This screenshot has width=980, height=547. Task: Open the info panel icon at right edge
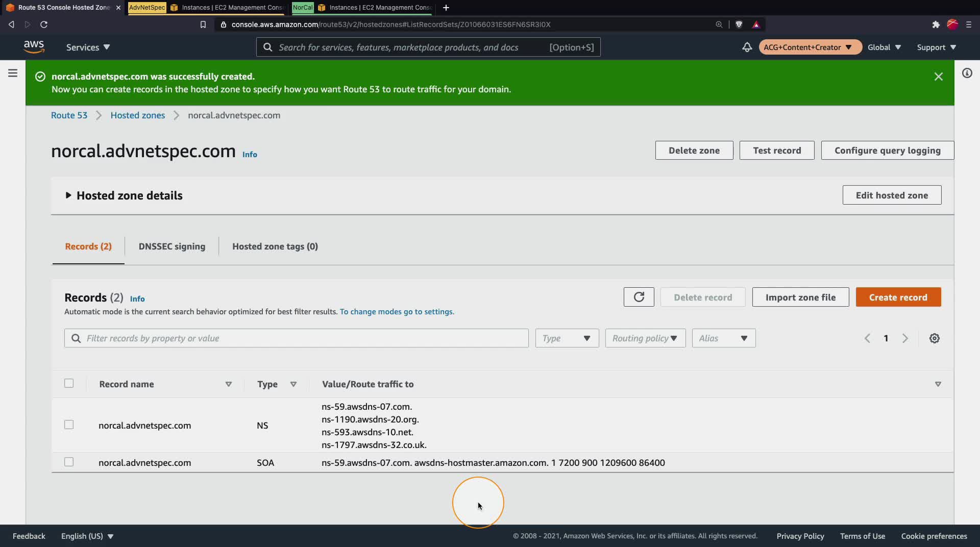click(x=967, y=73)
